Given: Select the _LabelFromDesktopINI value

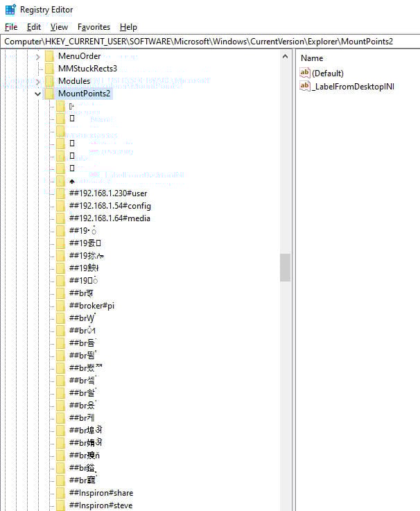Looking at the screenshot, I should [353, 87].
